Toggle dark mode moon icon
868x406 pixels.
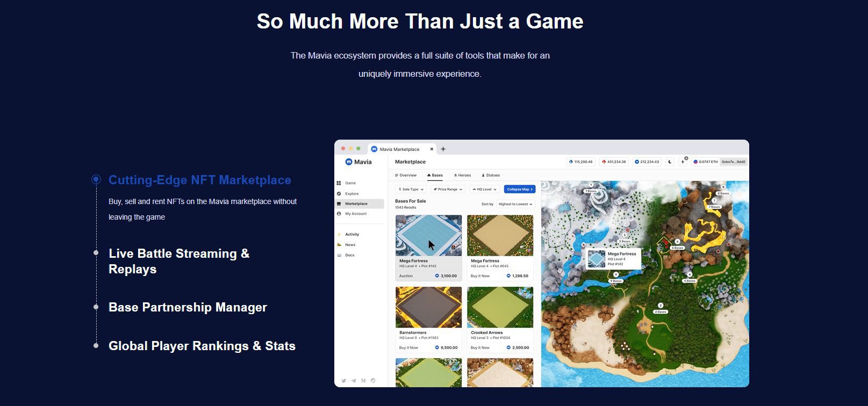pos(670,162)
